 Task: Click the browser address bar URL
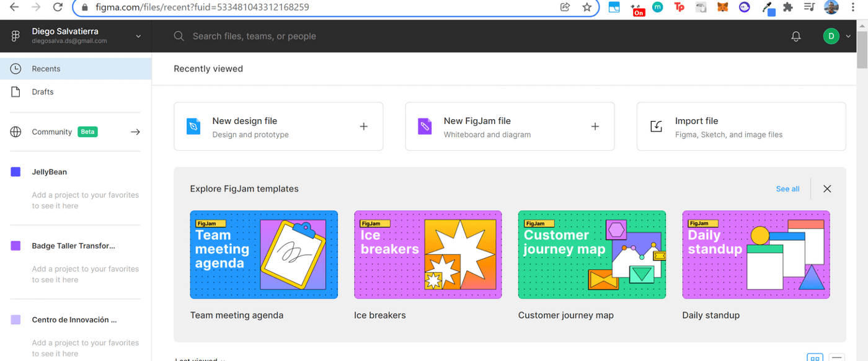click(x=202, y=7)
